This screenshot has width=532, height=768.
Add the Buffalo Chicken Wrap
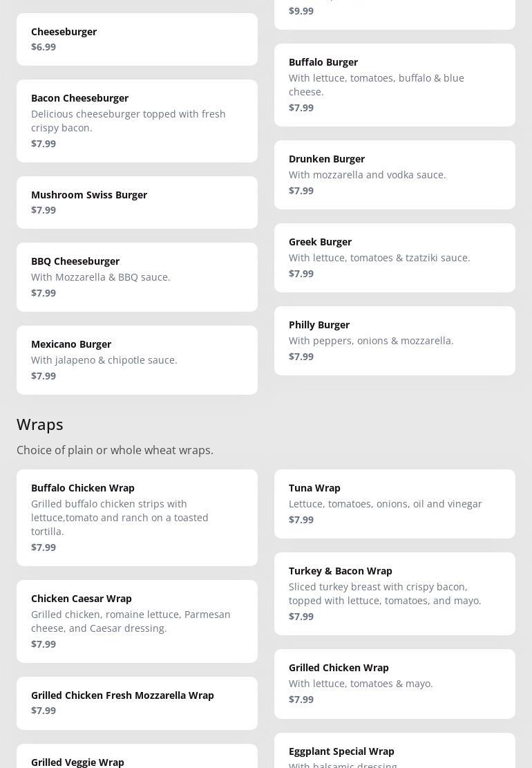137,517
